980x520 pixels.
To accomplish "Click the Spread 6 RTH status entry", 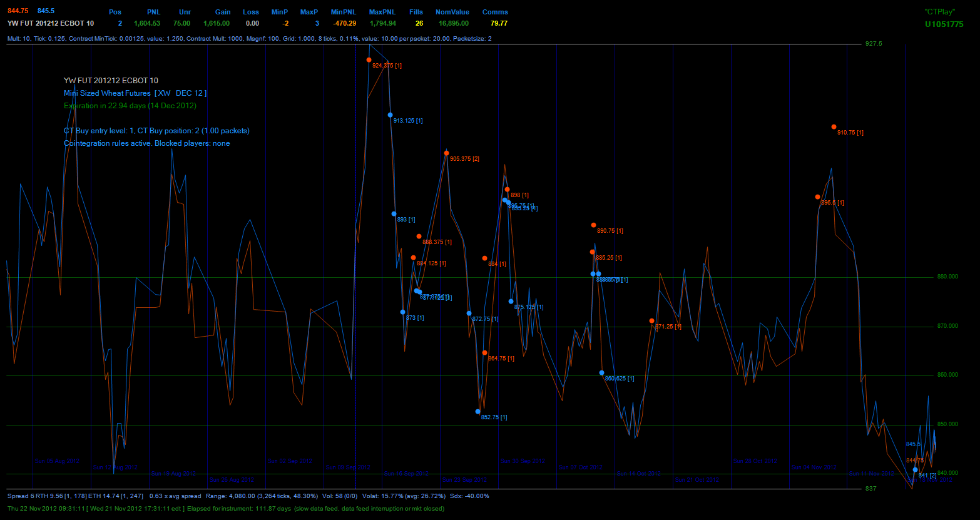I will (76, 496).
